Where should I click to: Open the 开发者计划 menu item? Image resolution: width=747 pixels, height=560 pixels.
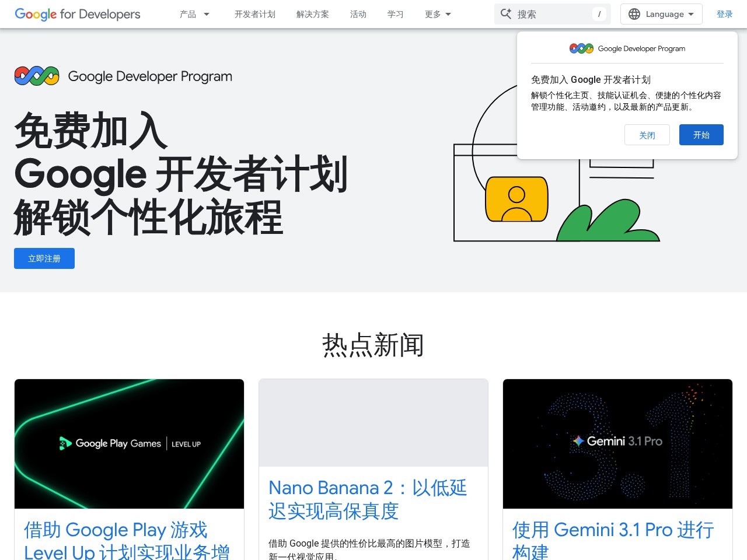pyautogui.click(x=254, y=14)
